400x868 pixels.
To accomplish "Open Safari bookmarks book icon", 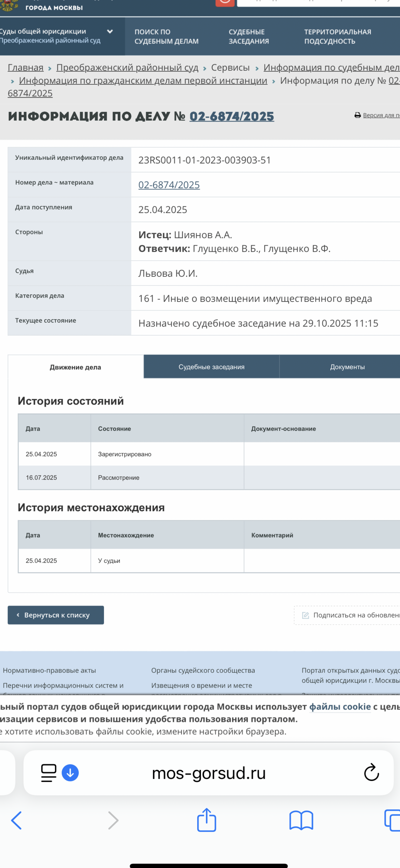I will tap(301, 820).
